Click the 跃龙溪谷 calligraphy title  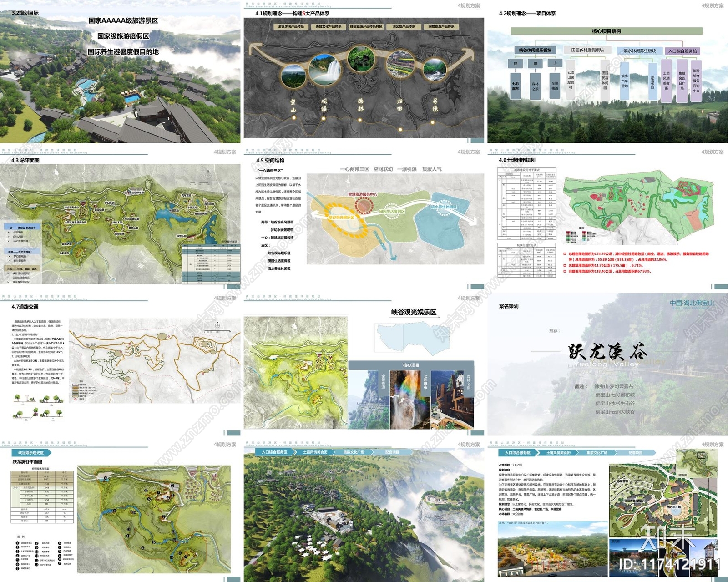pyautogui.click(x=607, y=351)
